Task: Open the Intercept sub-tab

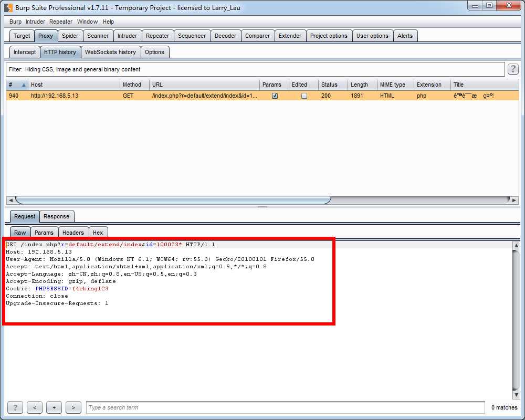Action: click(x=25, y=52)
